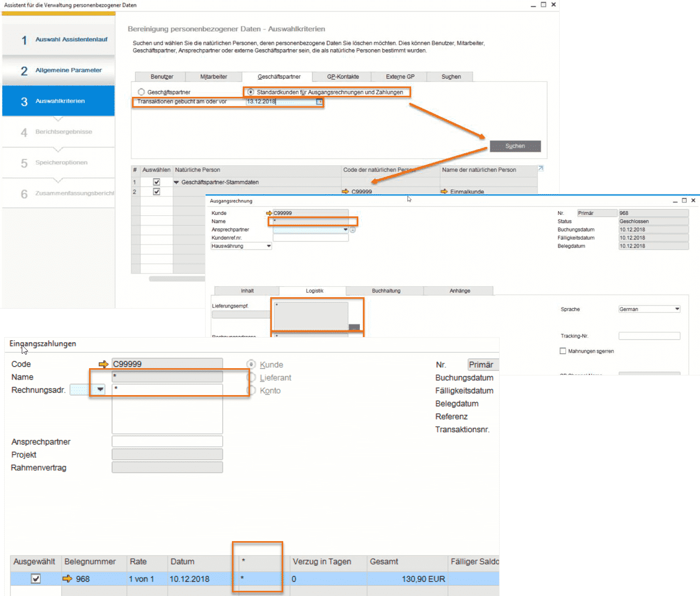The image size is (700, 596).
Task: Click Kundenref.nr. input field
Action: [x=311, y=238]
